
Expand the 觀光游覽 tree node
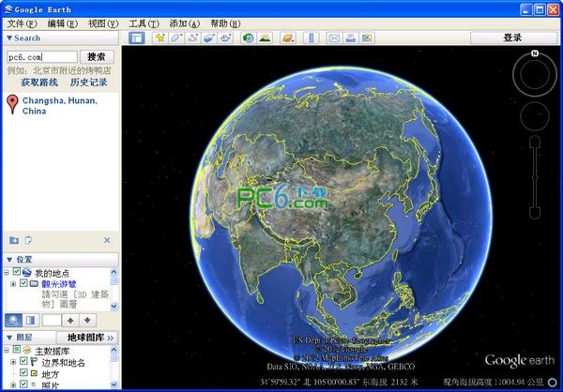tap(13, 284)
